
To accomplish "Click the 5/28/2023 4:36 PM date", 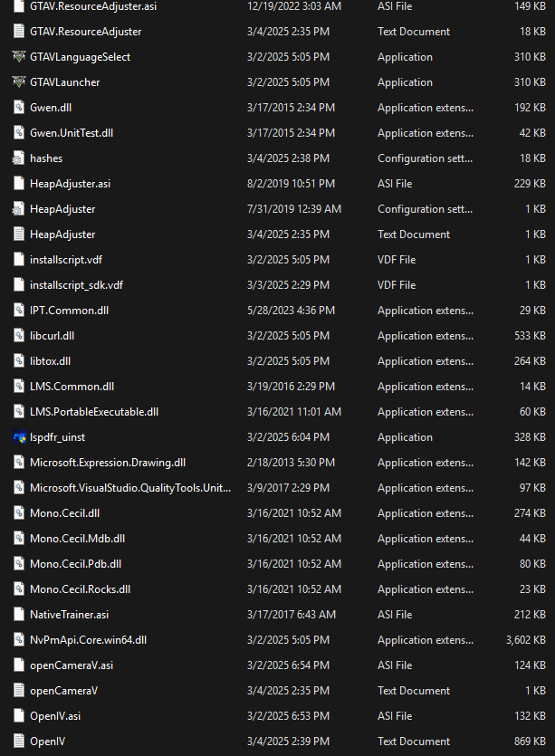I will [291, 311].
